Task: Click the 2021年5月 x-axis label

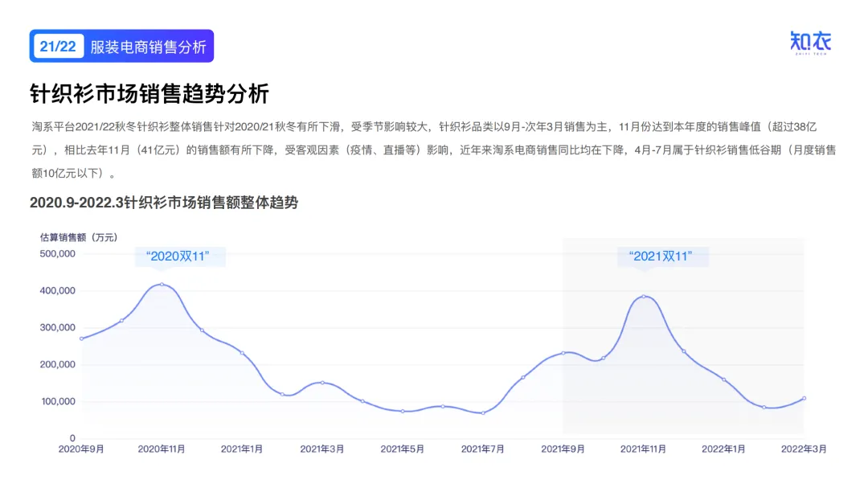Action: (403, 449)
